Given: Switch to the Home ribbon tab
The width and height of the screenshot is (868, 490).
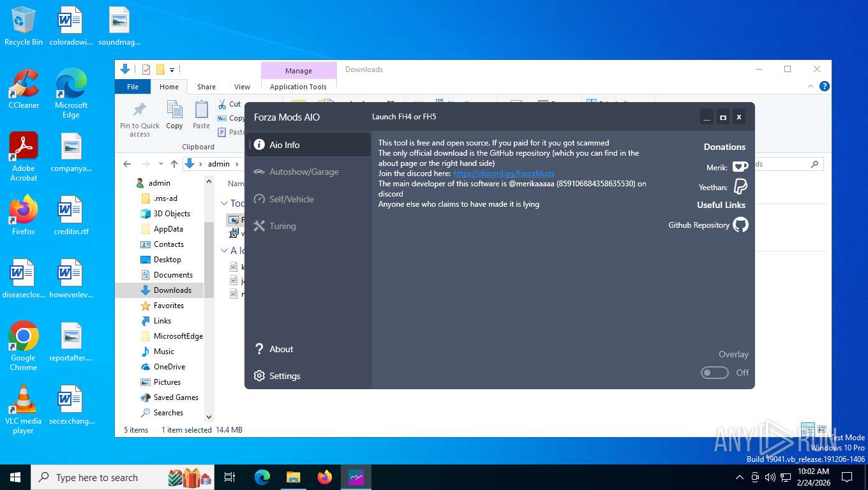Looking at the screenshot, I should (169, 87).
